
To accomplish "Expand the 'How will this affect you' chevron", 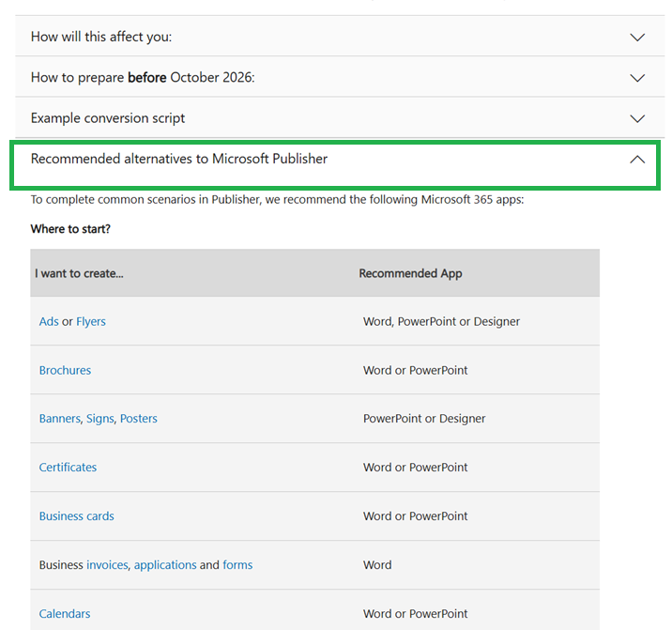I will pyautogui.click(x=637, y=38).
